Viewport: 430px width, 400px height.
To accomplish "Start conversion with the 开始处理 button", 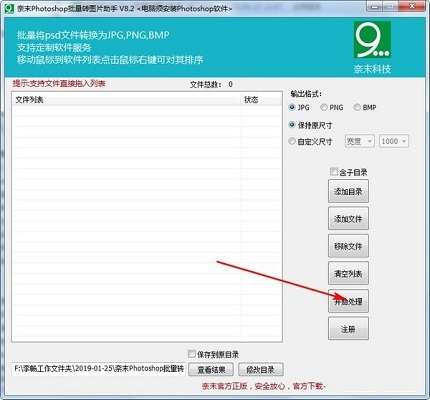I will coord(348,301).
